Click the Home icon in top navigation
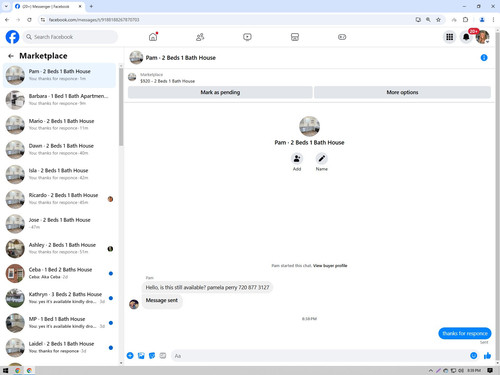The width and height of the screenshot is (500, 375). click(153, 37)
